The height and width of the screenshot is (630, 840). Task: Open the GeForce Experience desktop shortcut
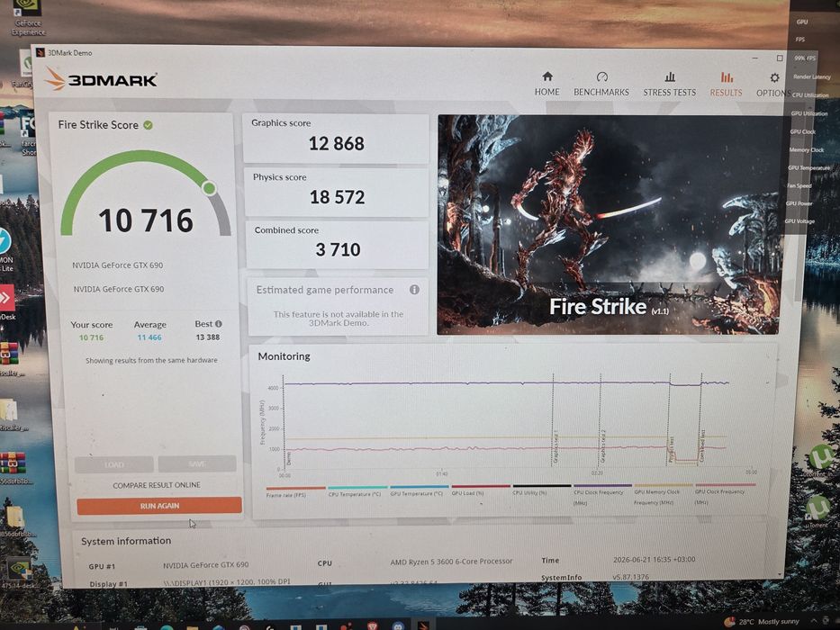[x=28, y=17]
